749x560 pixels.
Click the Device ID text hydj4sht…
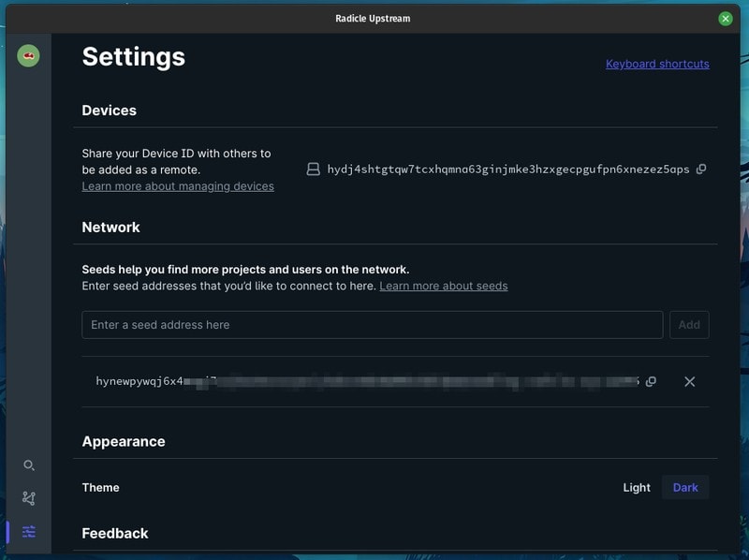(508, 169)
